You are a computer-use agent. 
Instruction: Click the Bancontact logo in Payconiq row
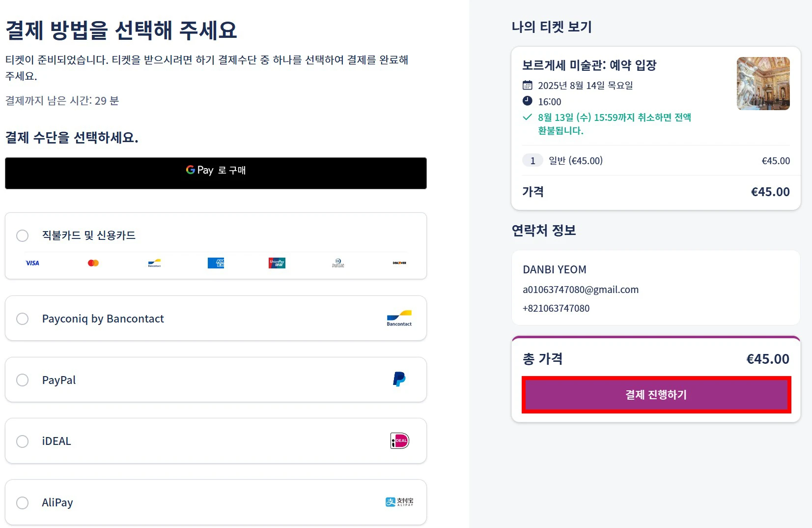click(x=399, y=318)
